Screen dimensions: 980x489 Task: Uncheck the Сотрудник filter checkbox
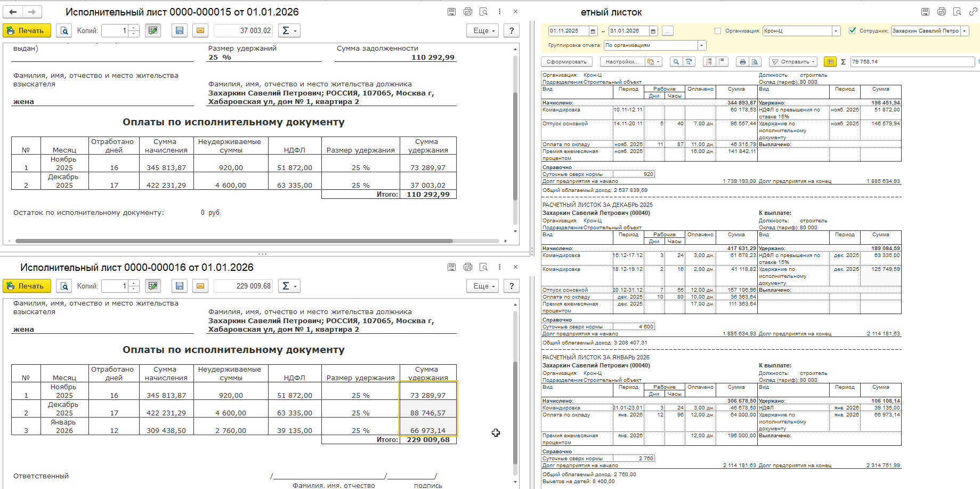pyautogui.click(x=852, y=31)
